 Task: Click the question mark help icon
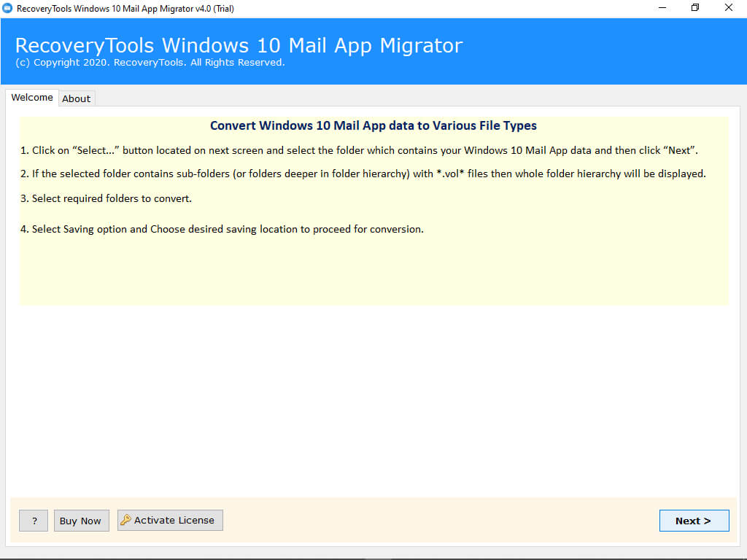[33, 520]
